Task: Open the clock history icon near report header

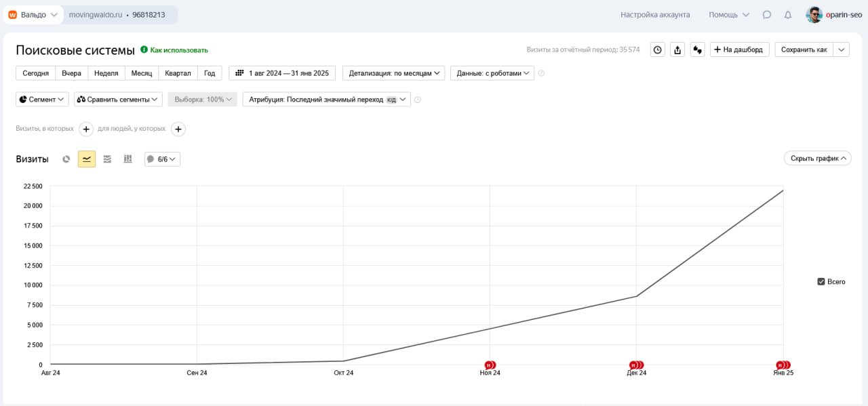Action: click(657, 49)
